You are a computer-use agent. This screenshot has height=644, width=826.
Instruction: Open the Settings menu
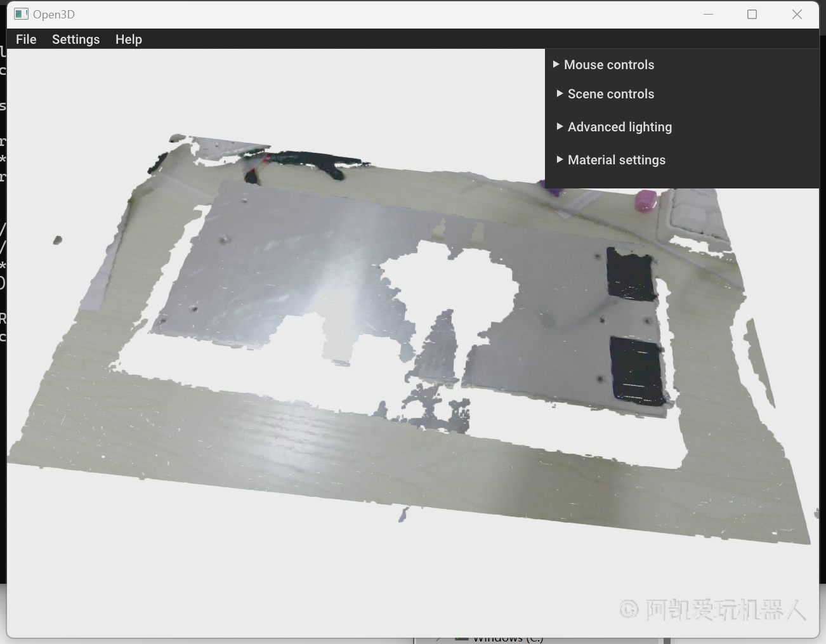point(75,39)
